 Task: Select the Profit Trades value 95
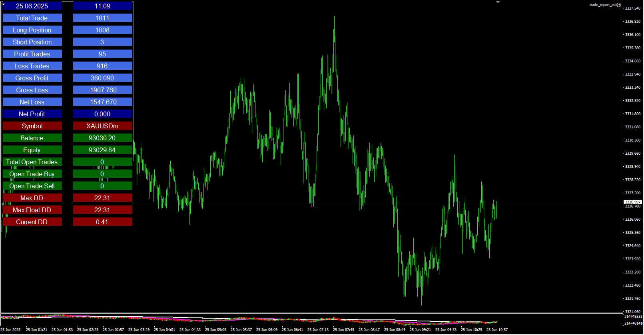(102, 54)
